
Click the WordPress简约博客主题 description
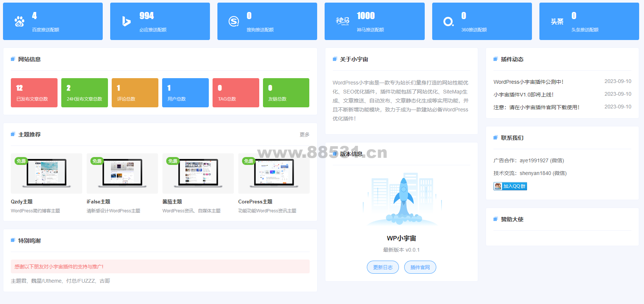(x=35, y=211)
